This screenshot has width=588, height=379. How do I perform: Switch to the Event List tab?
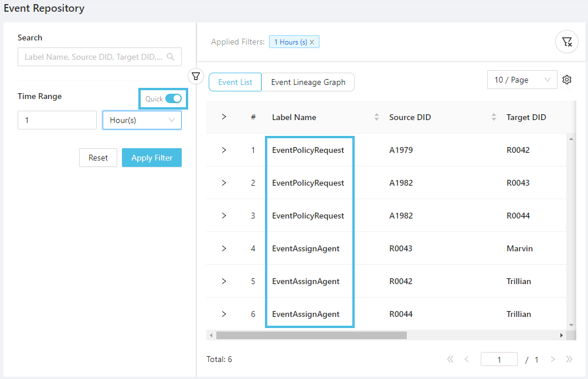pyautogui.click(x=235, y=82)
